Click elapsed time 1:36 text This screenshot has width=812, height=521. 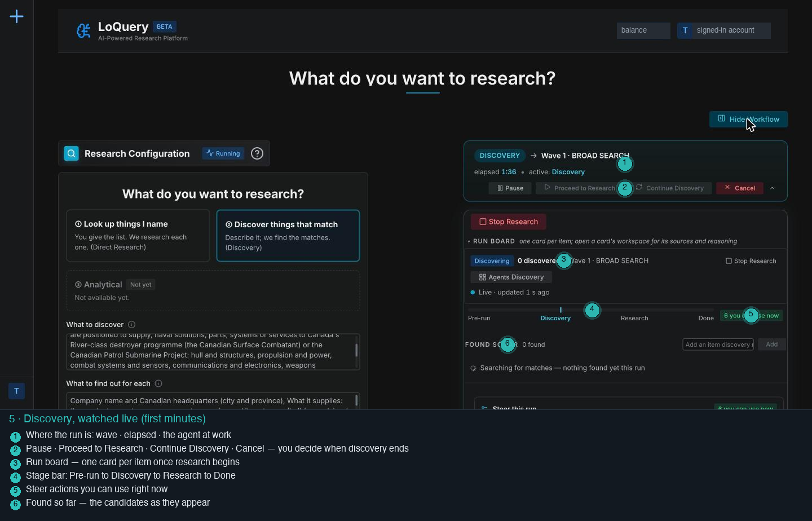point(509,172)
